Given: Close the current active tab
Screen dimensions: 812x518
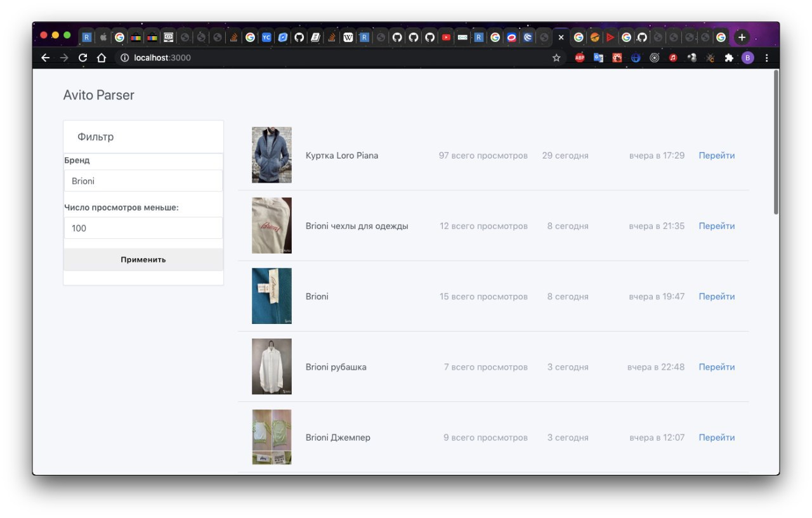Looking at the screenshot, I should [x=561, y=37].
